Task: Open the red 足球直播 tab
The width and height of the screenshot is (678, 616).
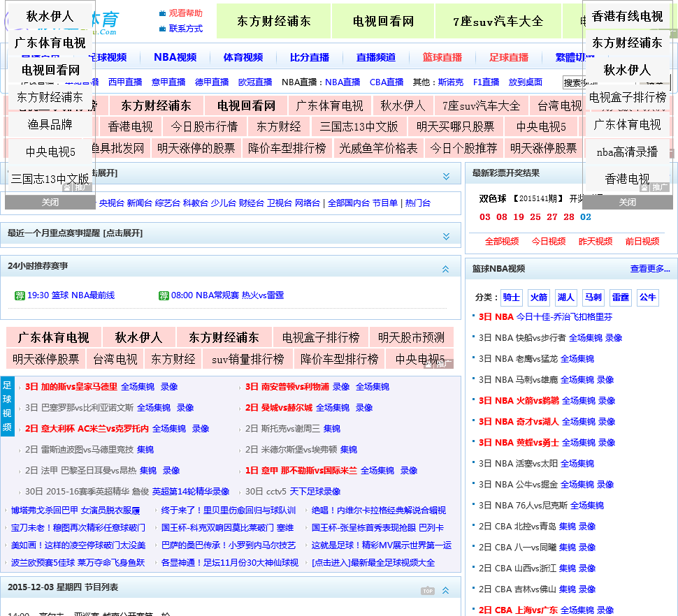Action: pyautogui.click(x=509, y=57)
